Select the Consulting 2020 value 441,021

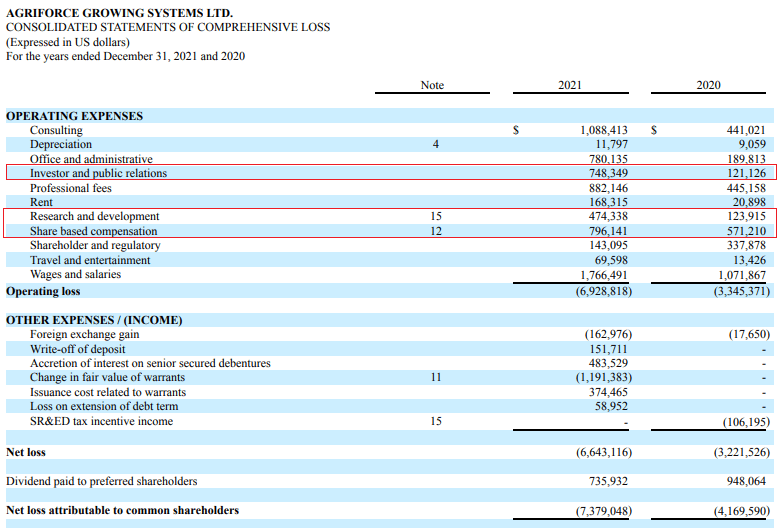746,130
